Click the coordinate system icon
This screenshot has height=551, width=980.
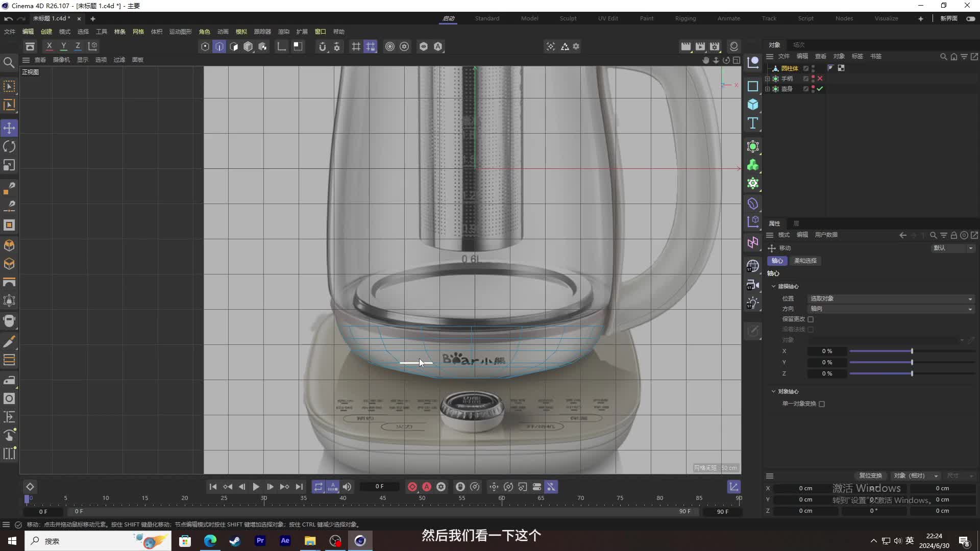coord(92,46)
